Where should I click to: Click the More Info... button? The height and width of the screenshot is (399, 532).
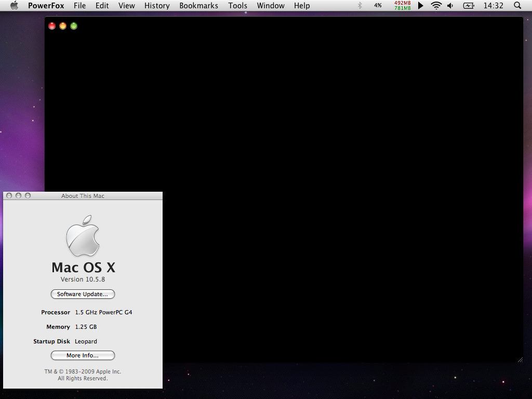83,355
